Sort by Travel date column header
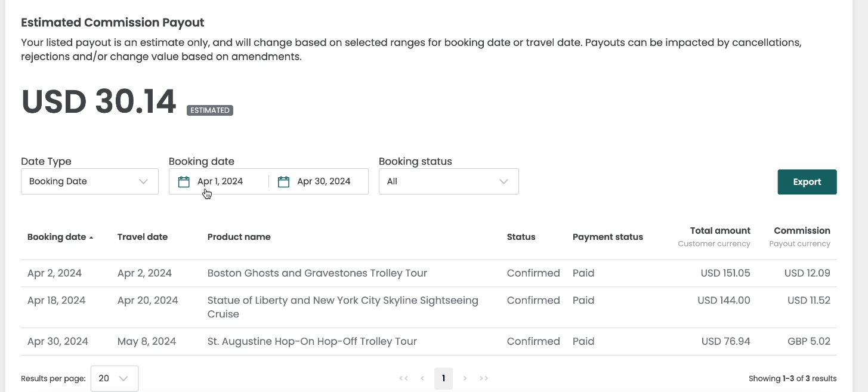868x392 pixels. 143,237
